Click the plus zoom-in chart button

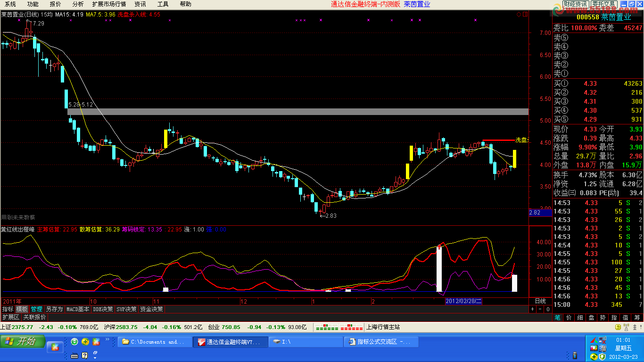[533, 309]
